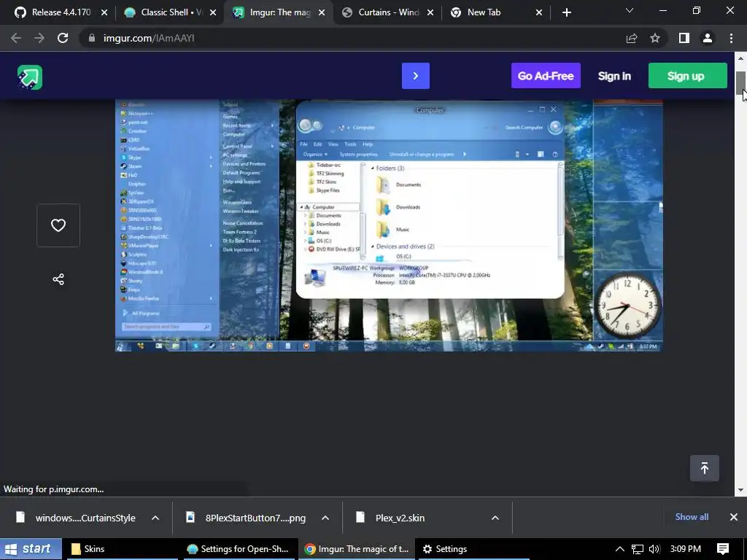Open the start menu button
747x560 pixels.
(31, 549)
